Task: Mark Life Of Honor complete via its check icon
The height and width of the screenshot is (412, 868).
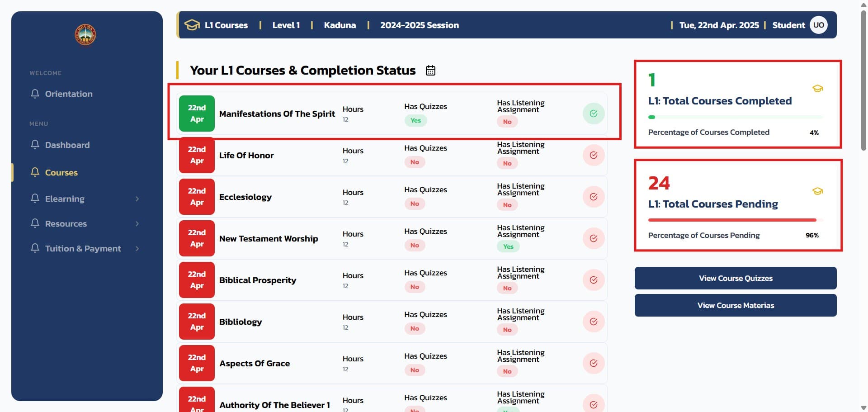Action: tap(594, 155)
